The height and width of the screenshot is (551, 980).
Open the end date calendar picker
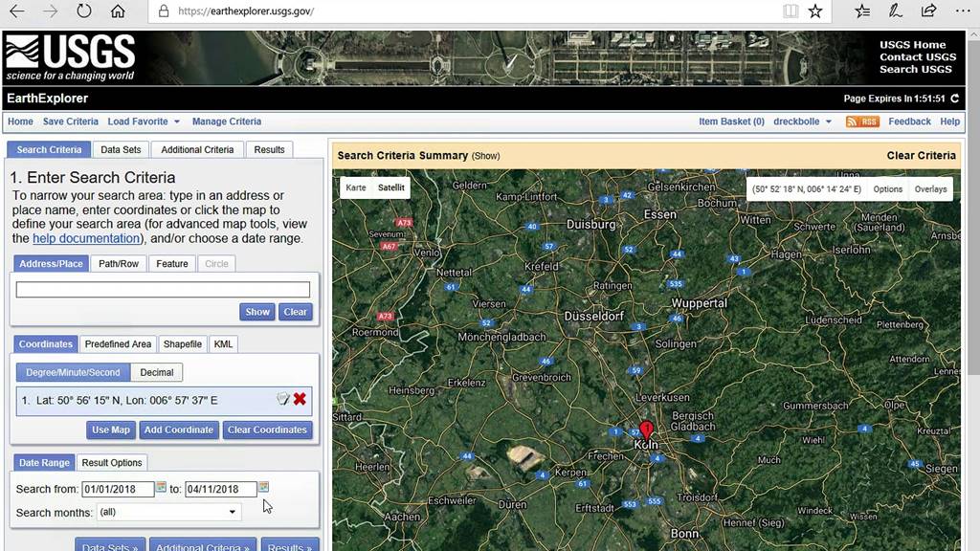pos(263,488)
